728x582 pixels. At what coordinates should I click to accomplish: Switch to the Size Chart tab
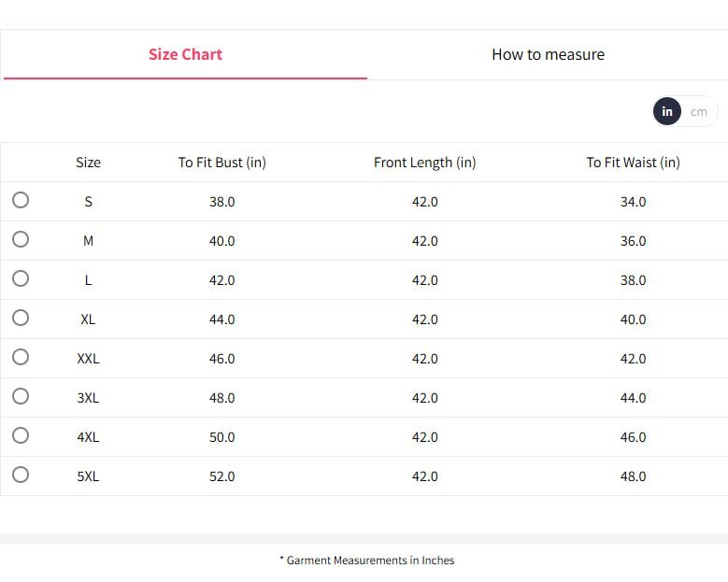pyautogui.click(x=185, y=54)
